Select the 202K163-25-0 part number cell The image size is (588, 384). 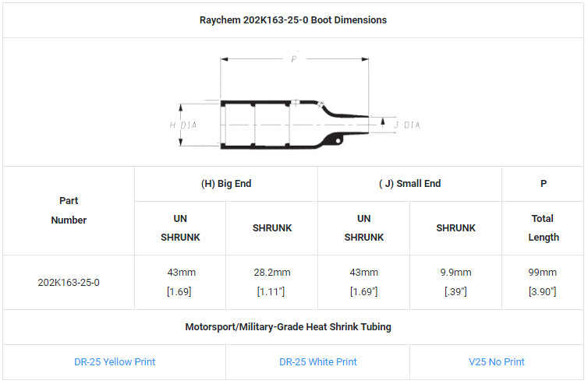(x=69, y=282)
